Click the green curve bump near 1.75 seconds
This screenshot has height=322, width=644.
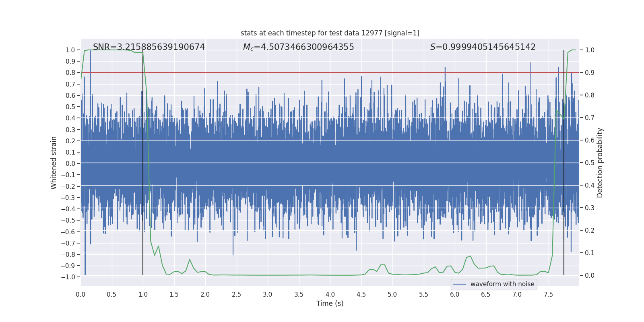(x=190, y=260)
